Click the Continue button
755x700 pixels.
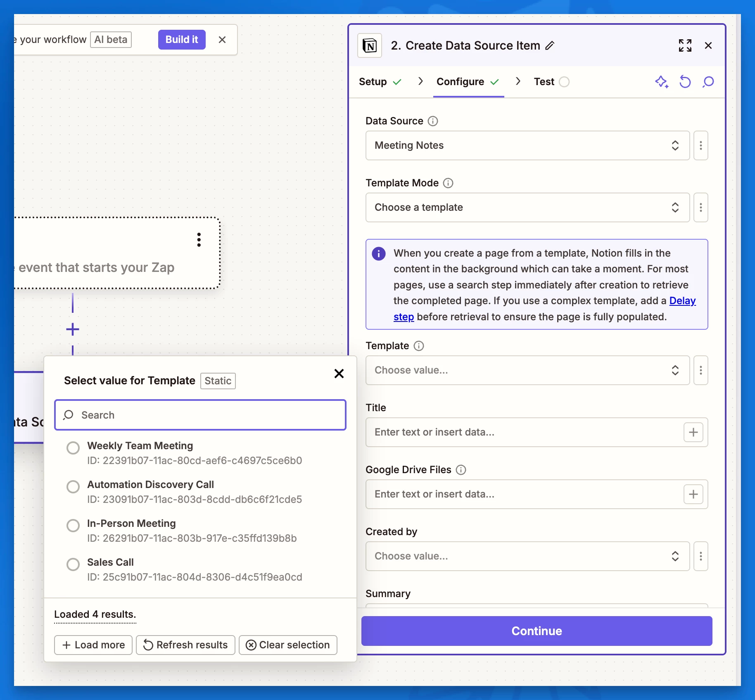coord(537,631)
